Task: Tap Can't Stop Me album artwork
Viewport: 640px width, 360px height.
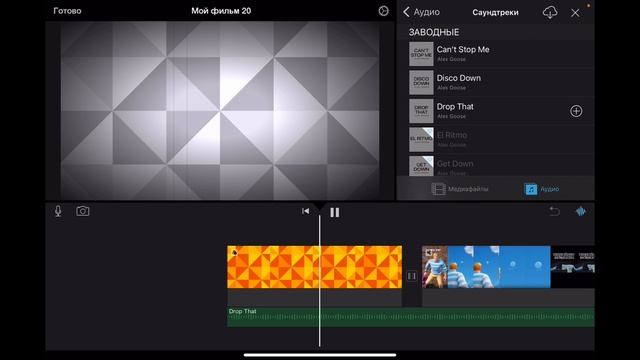Action: (x=421, y=54)
